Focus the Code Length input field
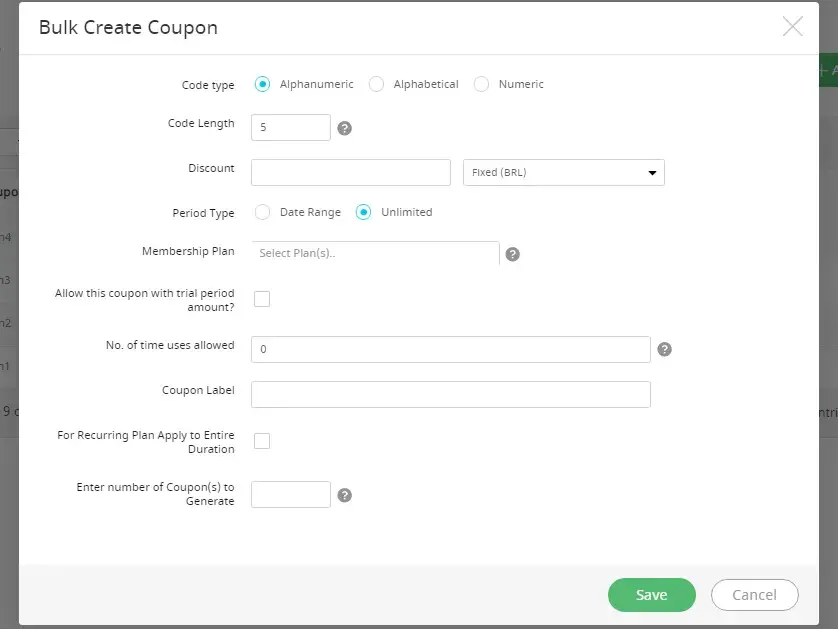This screenshot has width=838, height=630. (290, 128)
